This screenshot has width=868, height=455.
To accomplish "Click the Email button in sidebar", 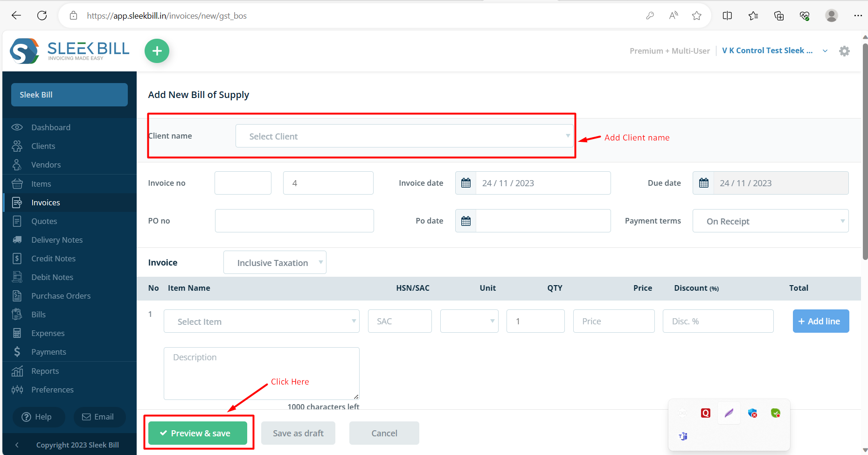I will tap(99, 417).
